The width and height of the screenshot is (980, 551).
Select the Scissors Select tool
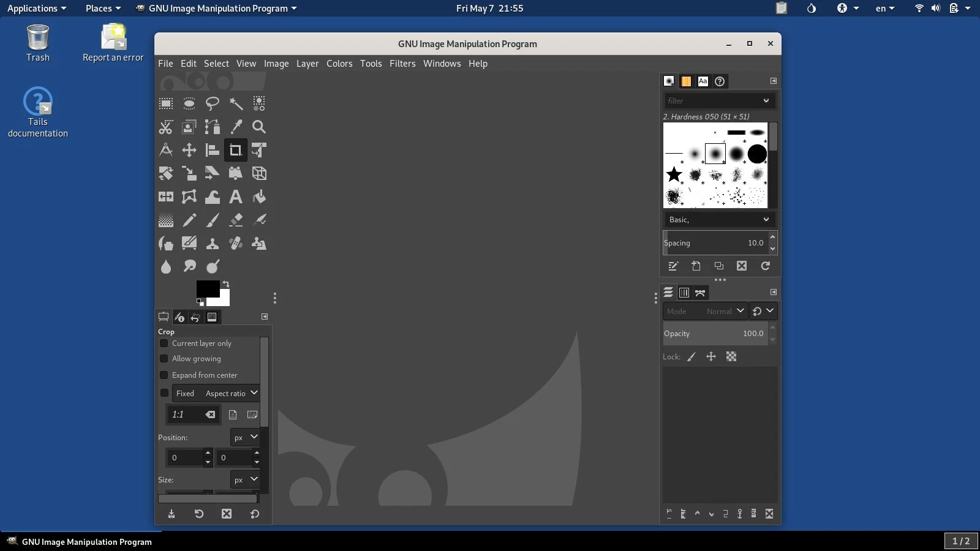(x=166, y=127)
